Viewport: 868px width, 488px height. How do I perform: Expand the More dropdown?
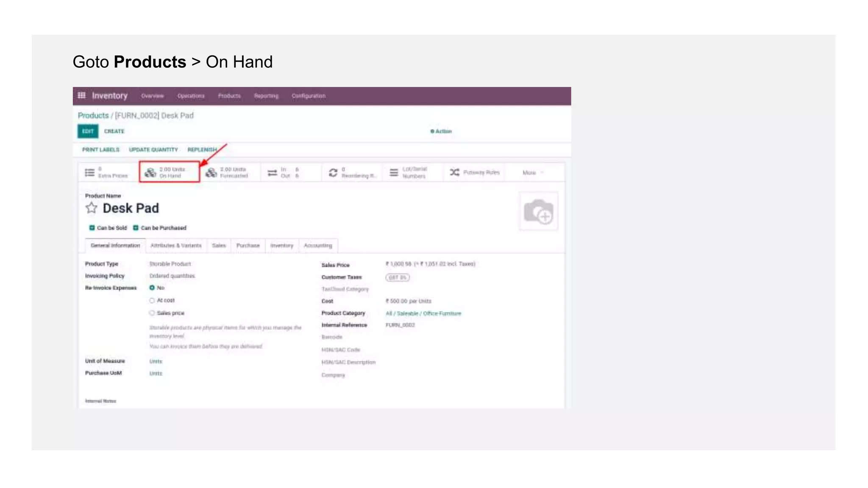(532, 173)
